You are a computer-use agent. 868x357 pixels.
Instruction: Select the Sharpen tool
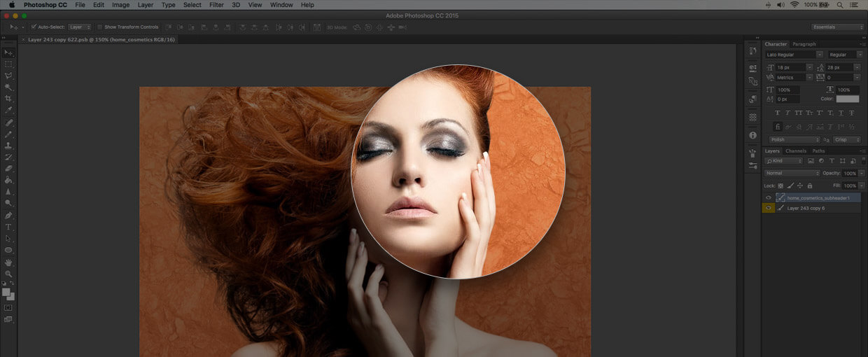click(x=8, y=191)
